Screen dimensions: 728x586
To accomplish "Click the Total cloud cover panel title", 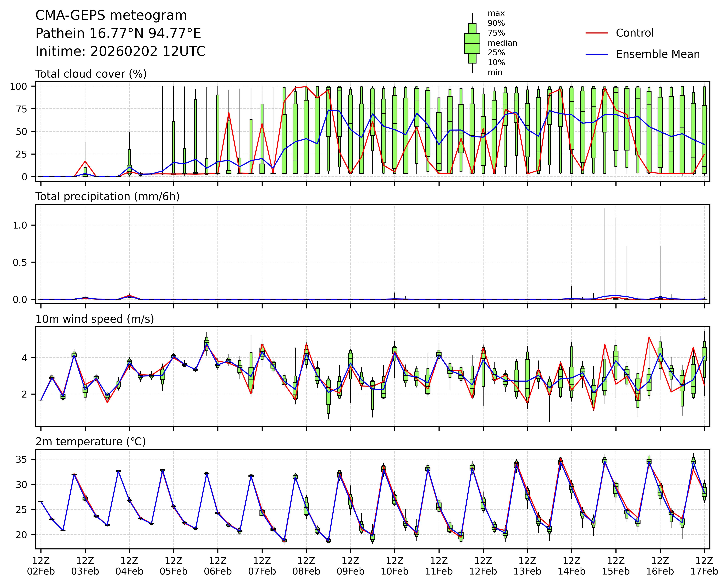I will [91, 74].
